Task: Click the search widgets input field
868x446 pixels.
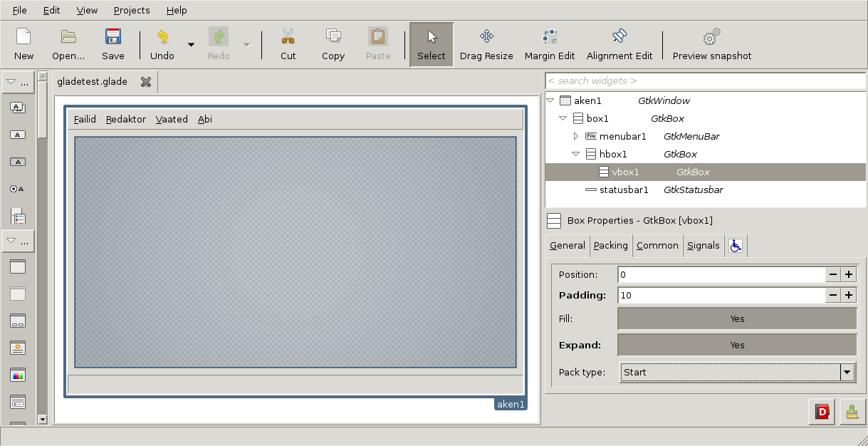Action: click(705, 81)
